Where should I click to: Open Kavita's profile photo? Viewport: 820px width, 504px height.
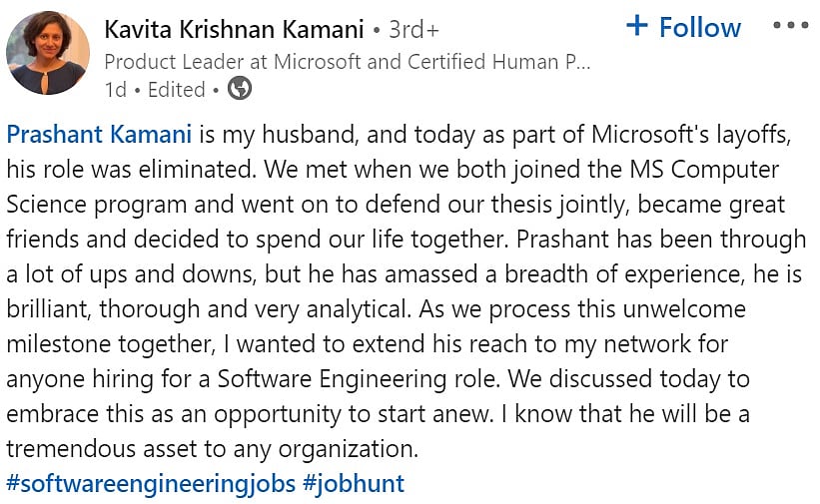pos(47,53)
